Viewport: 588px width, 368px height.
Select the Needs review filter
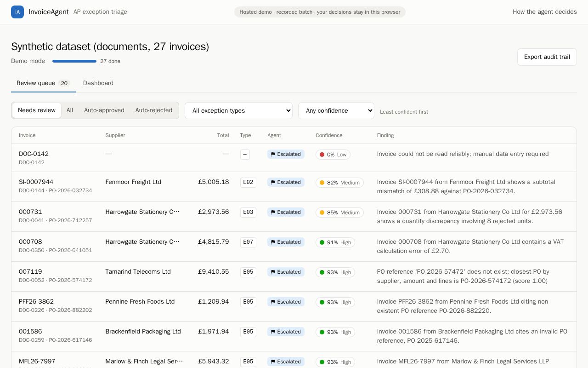(37, 110)
